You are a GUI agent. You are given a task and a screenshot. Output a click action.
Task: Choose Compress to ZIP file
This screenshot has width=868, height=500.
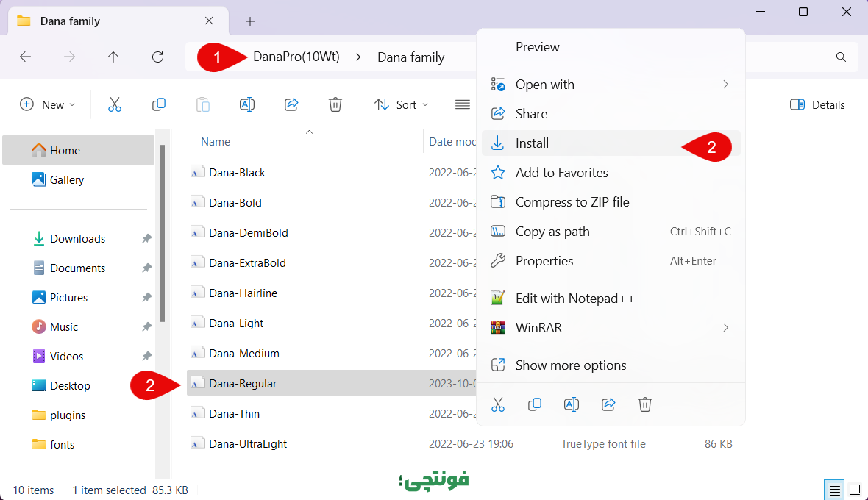pyautogui.click(x=611, y=202)
